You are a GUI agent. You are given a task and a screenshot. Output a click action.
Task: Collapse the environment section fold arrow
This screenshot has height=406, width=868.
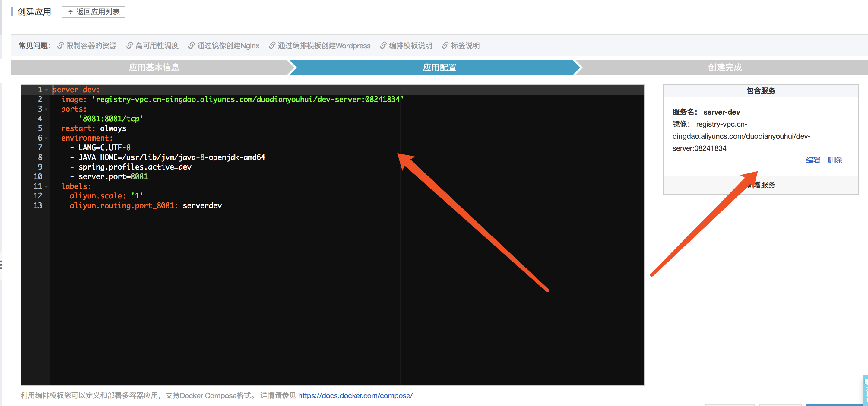[46, 138]
